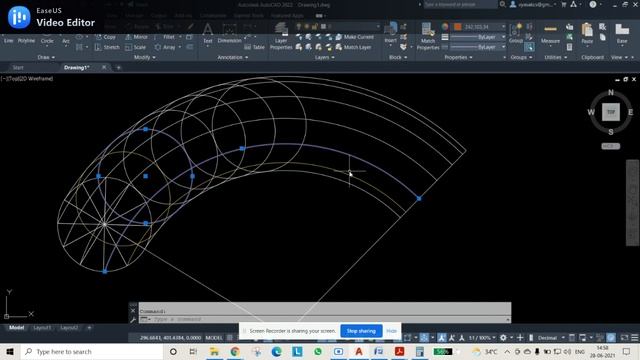Image resolution: width=640 pixels, height=360 pixels.
Task: Expand the Layers panel
Action: point(324,58)
